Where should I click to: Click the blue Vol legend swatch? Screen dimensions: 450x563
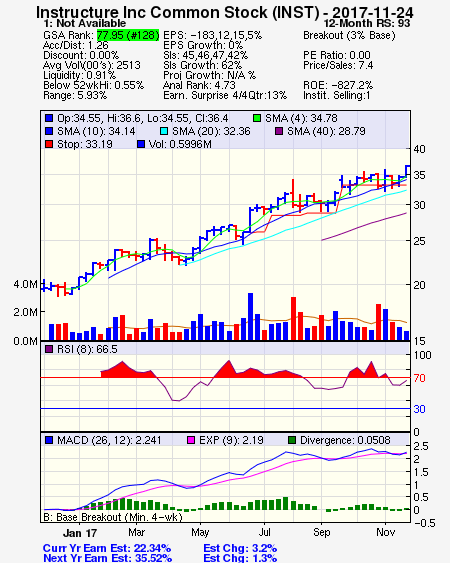point(141,144)
